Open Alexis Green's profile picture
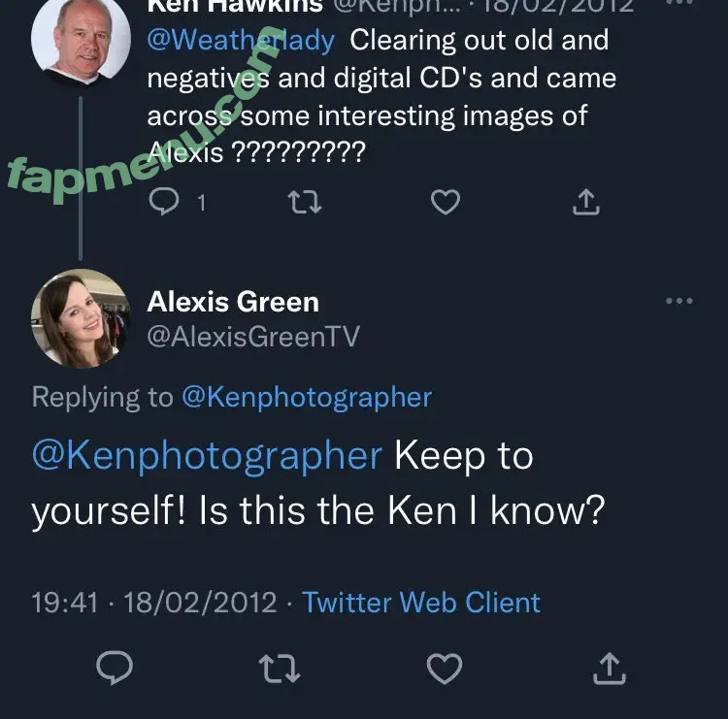 click(81, 318)
